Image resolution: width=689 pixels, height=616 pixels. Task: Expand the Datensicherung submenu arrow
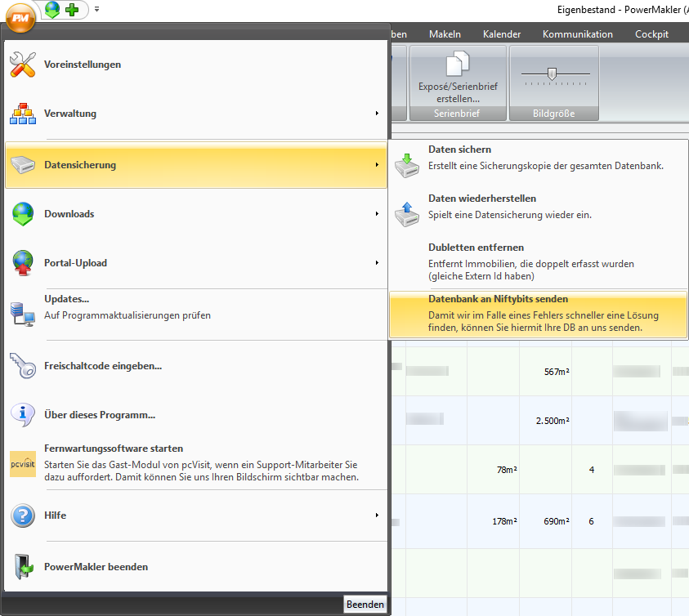[377, 165]
